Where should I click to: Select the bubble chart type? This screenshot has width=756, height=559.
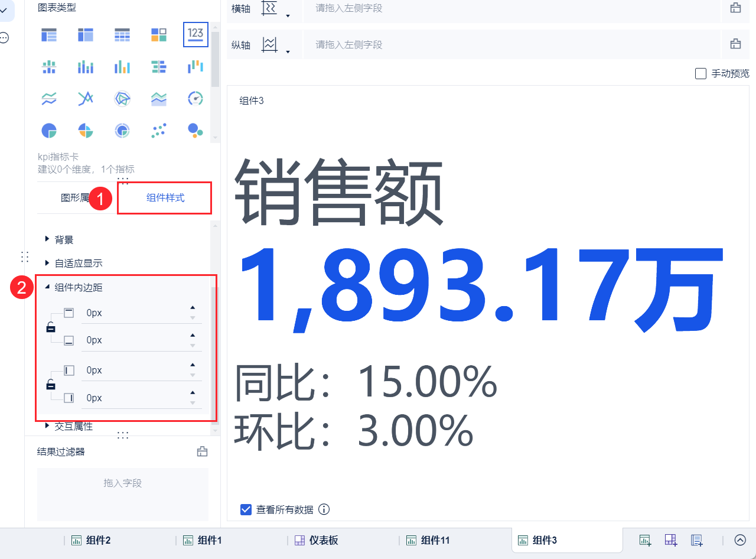pyautogui.click(x=195, y=130)
